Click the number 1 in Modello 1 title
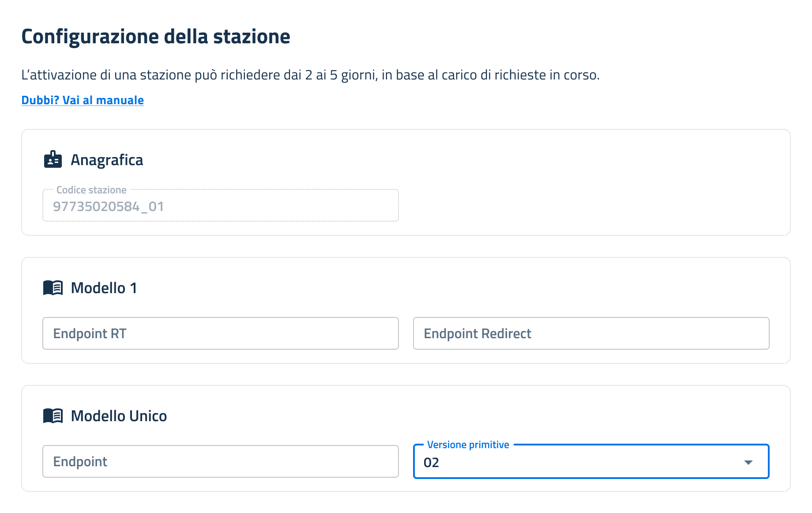Viewport: 812px width, 513px height. pos(133,288)
